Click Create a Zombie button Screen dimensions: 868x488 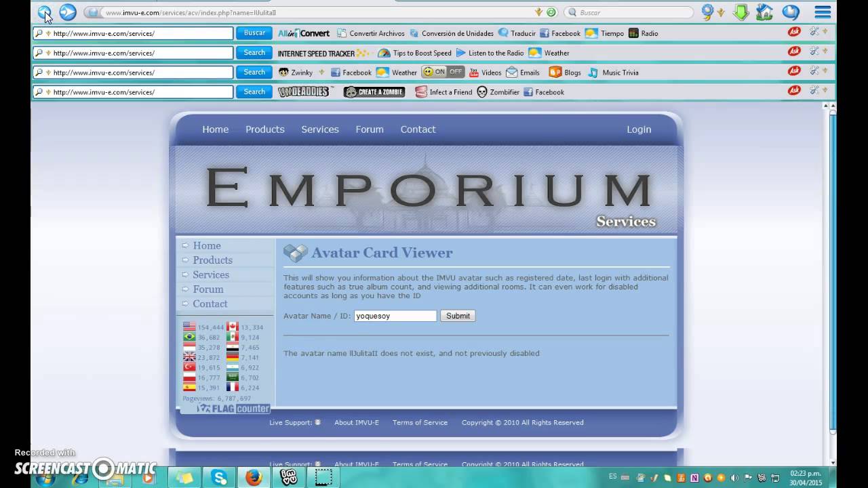(374, 92)
